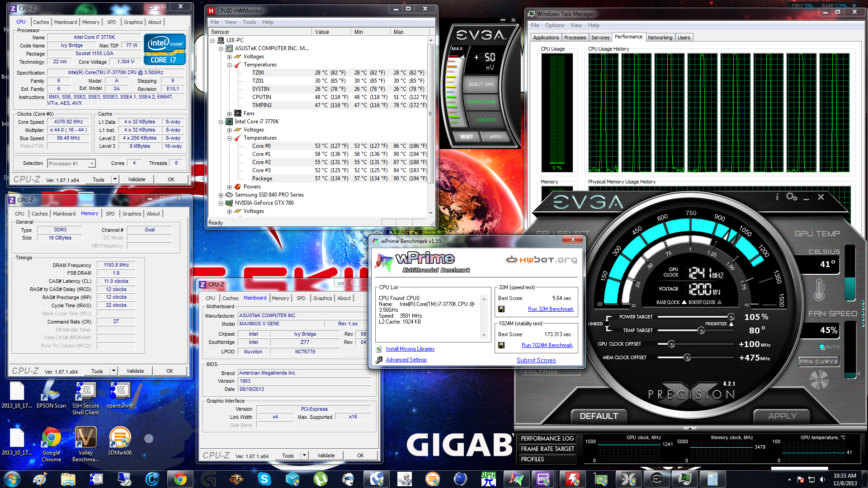Click uTorrent icon in taskbar
868x488 pixels.
(x=320, y=479)
